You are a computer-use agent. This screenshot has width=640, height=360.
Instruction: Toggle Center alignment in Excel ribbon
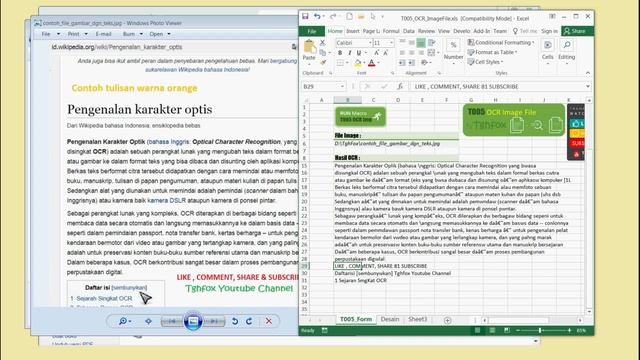[x=411, y=53]
